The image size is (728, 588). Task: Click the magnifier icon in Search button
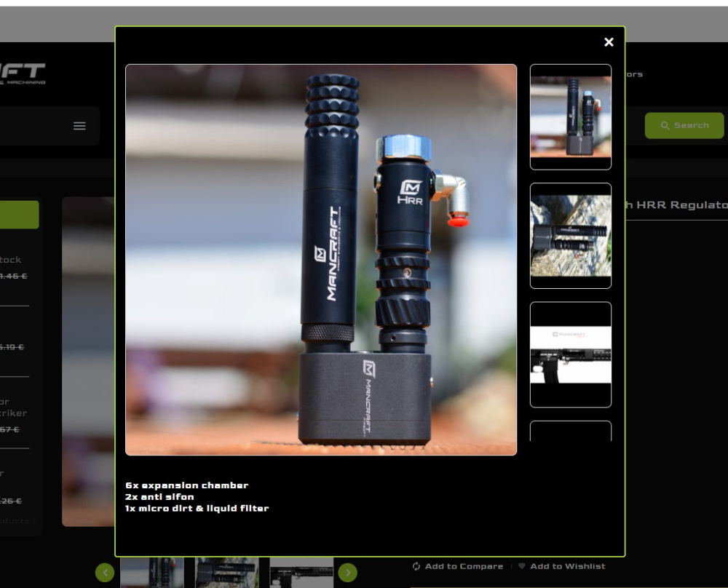click(665, 126)
